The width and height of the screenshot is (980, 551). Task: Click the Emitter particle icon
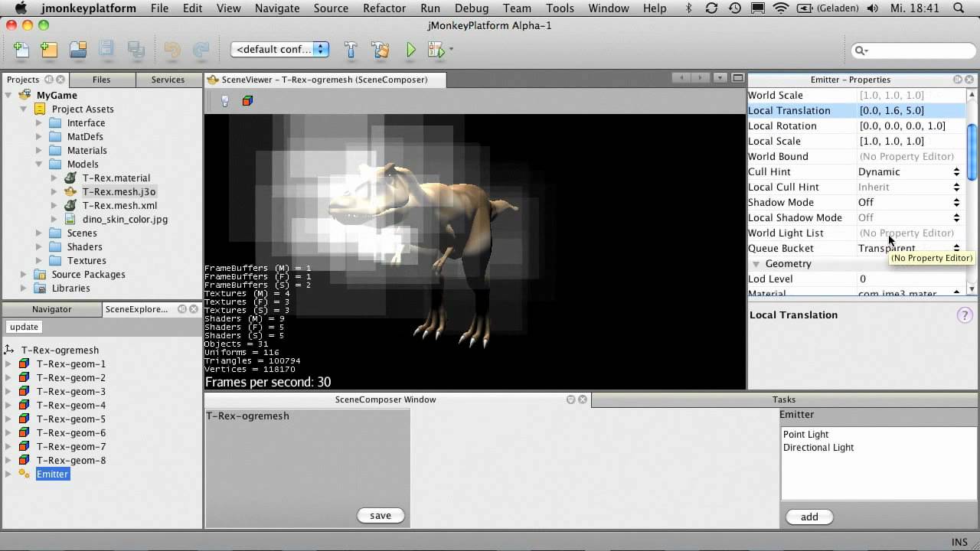[x=24, y=474]
